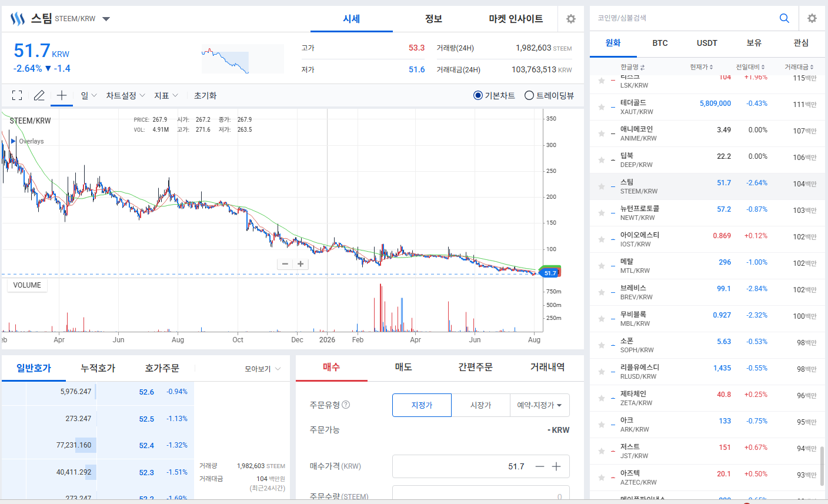Show the 관심 favorites market tab

(801, 43)
